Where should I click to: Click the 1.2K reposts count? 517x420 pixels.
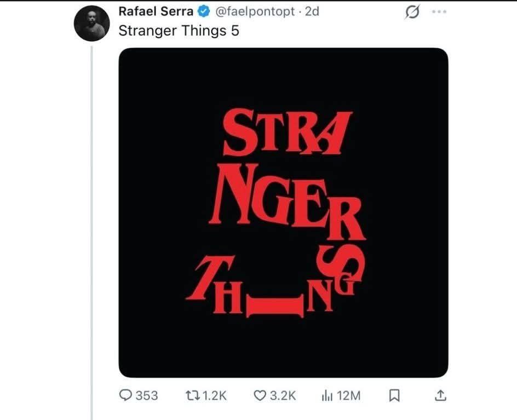coord(215,395)
